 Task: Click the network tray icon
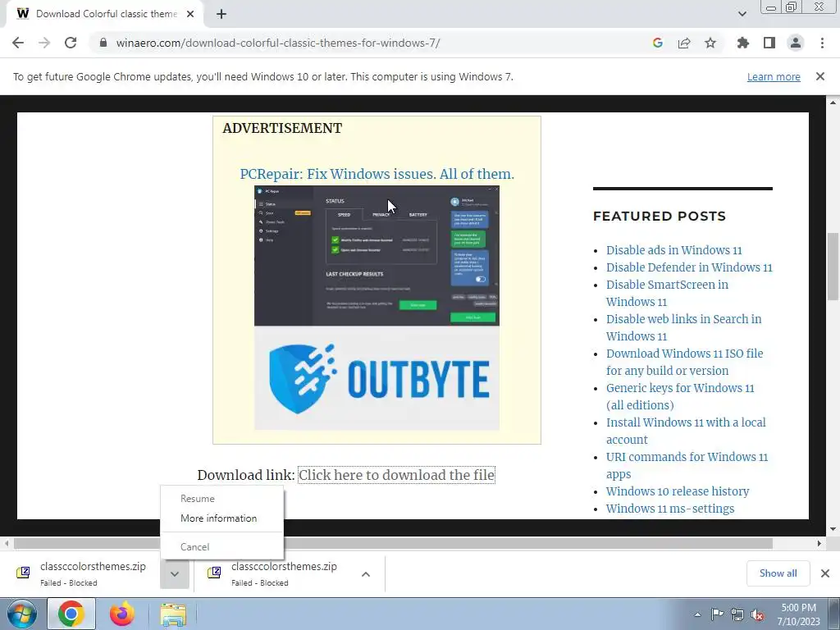pos(737,615)
